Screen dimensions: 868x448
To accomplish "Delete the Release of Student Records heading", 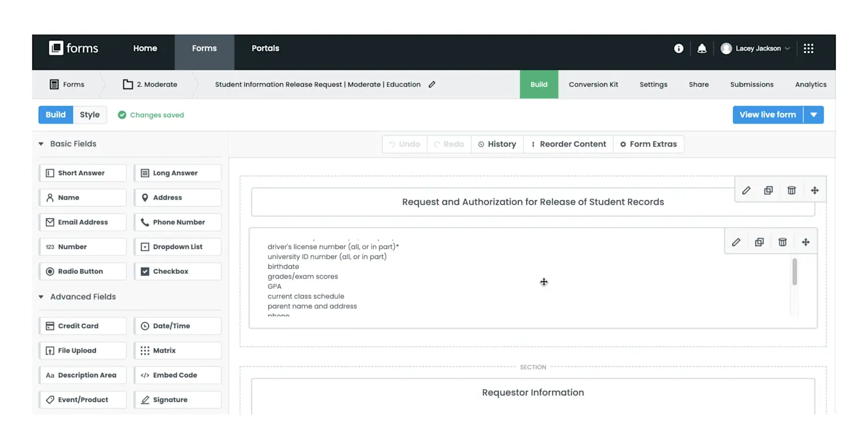I will point(791,191).
